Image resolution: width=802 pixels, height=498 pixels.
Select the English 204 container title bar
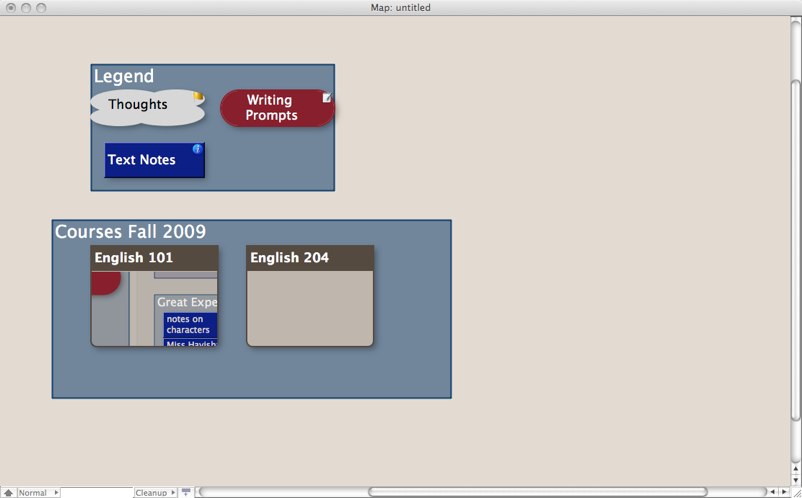(310, 258)
